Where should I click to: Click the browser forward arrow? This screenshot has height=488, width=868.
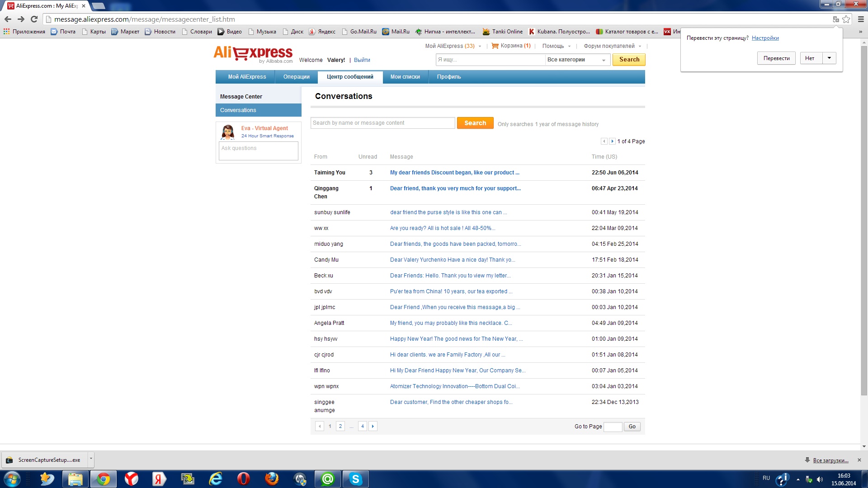[21, 19]
